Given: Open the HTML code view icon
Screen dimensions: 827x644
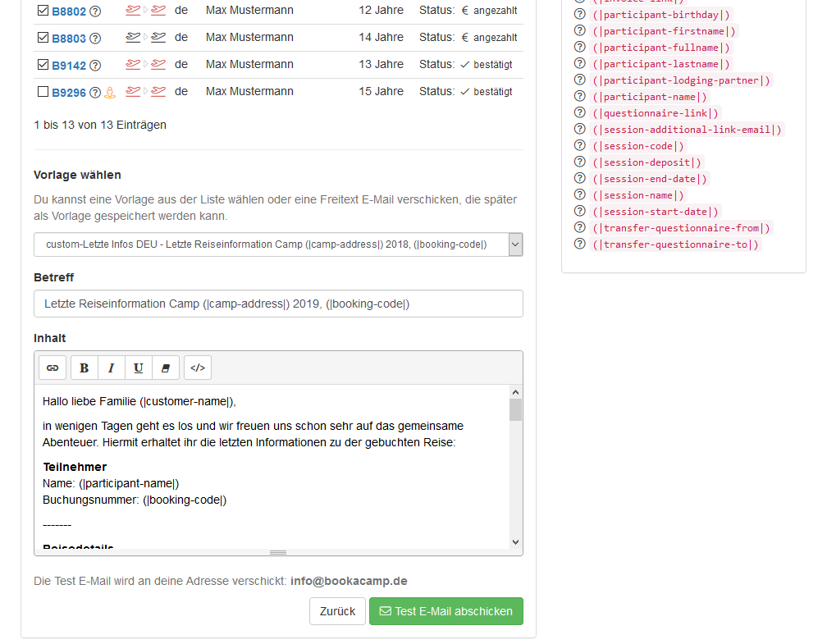Looking at the screenshot, I should point(198,368).
